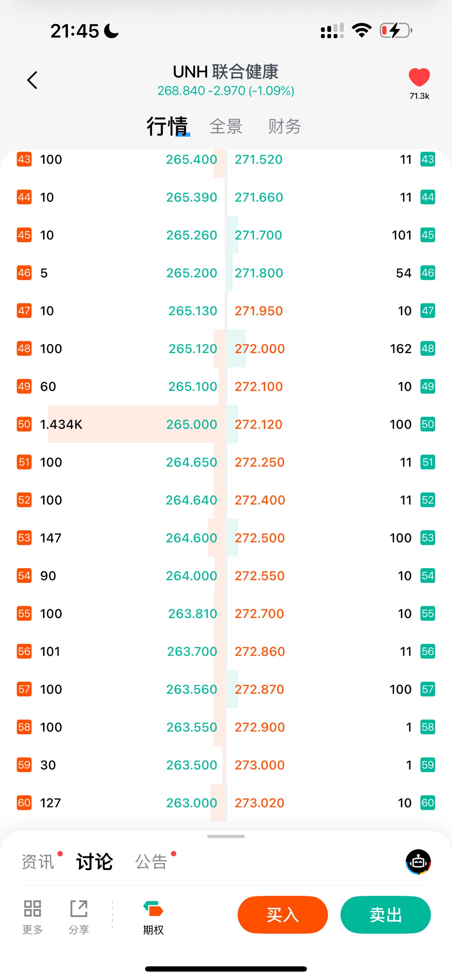Open the 期权 options icon
The width and height of the screenshot is (452, 980).
tap(153, 909)
